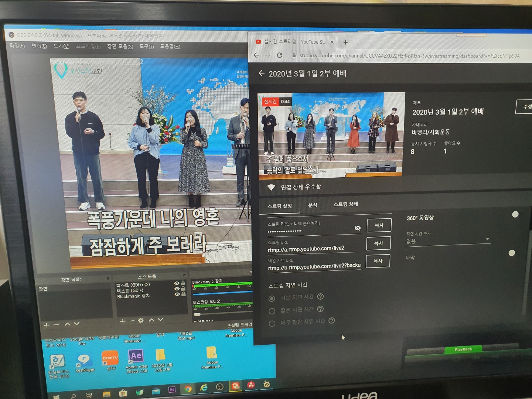
Task: Open help for 매우 짧은 지연 시간
Action: [x=332, y=320]
